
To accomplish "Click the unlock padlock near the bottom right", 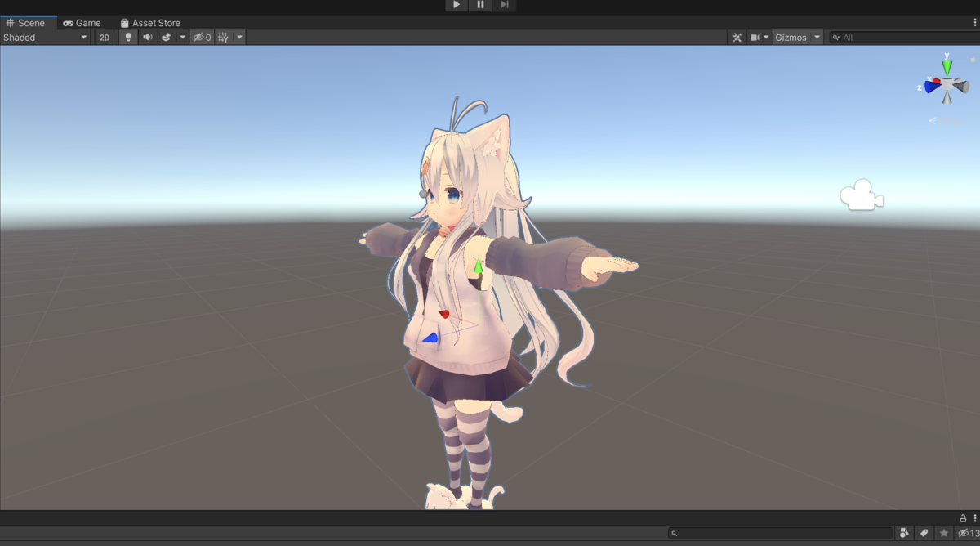I will pos(962,517).
